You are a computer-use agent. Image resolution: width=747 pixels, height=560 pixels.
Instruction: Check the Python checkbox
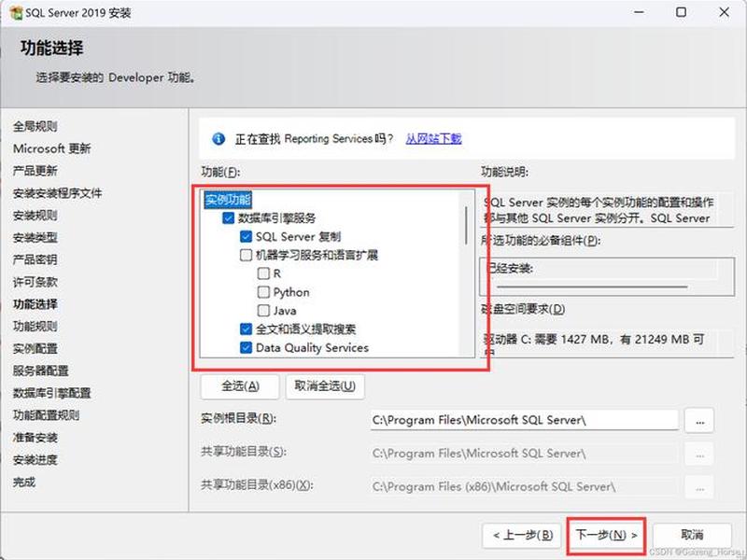(x=263, y=292)
